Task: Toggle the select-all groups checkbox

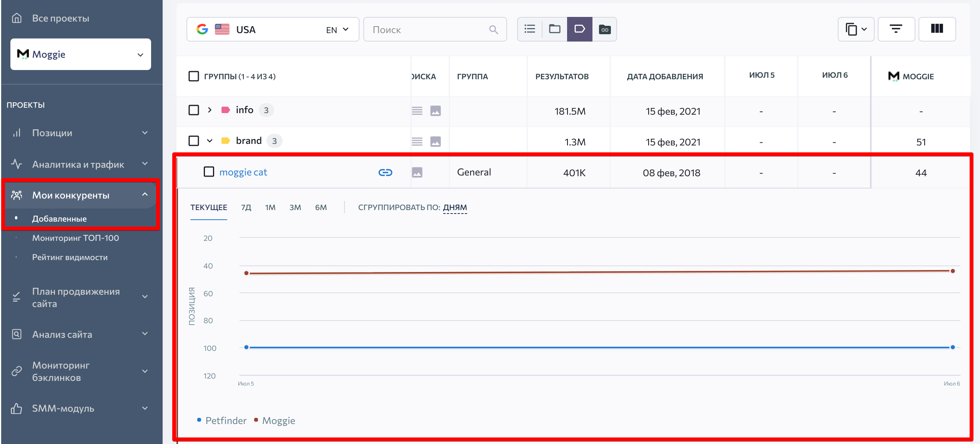Action: [194, 76]
